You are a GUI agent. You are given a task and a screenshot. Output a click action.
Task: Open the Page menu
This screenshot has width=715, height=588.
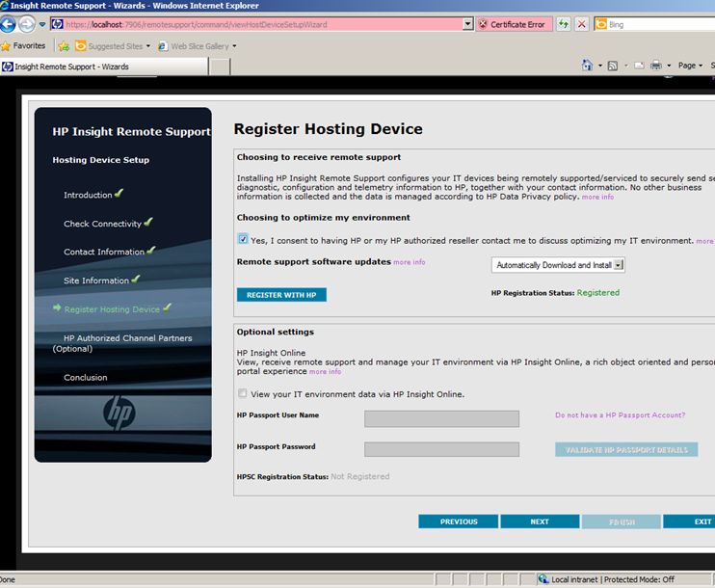click(690, 66)
